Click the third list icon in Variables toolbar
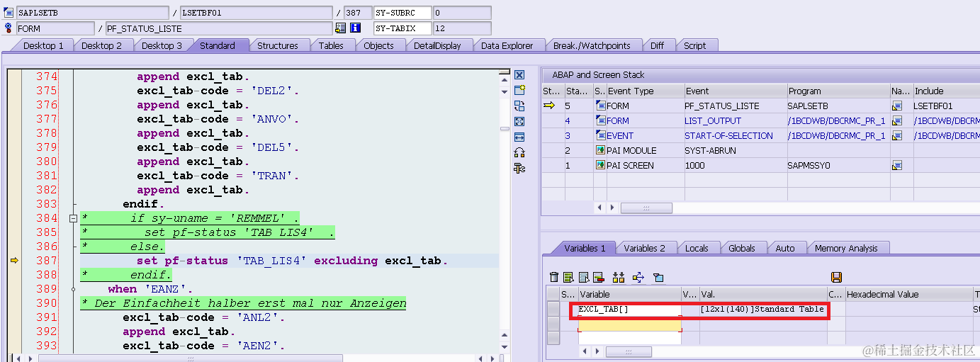 (x=584, y=277)
